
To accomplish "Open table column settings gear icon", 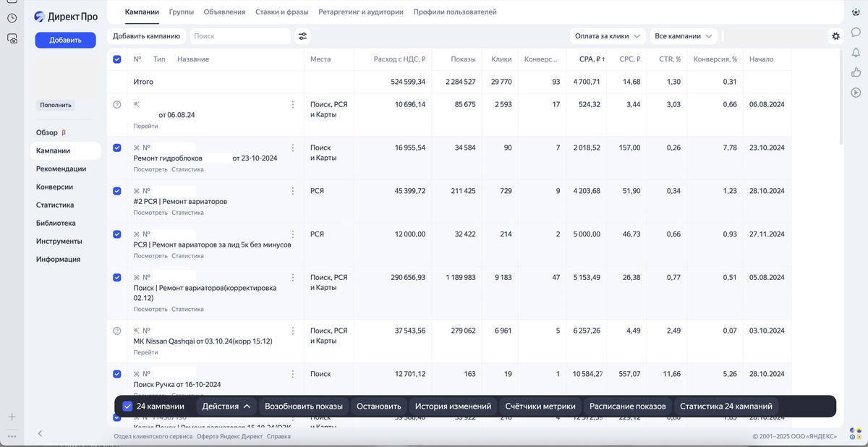I will coord(836,36).
